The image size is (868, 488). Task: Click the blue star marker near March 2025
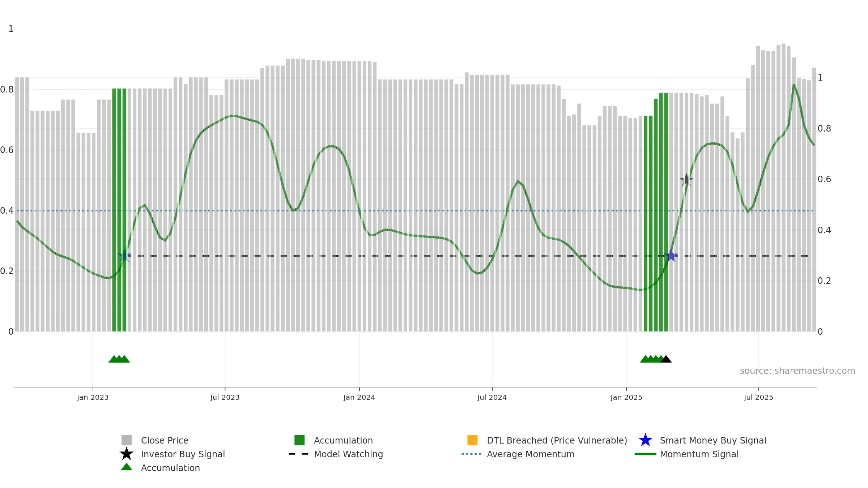pos(671,256)
